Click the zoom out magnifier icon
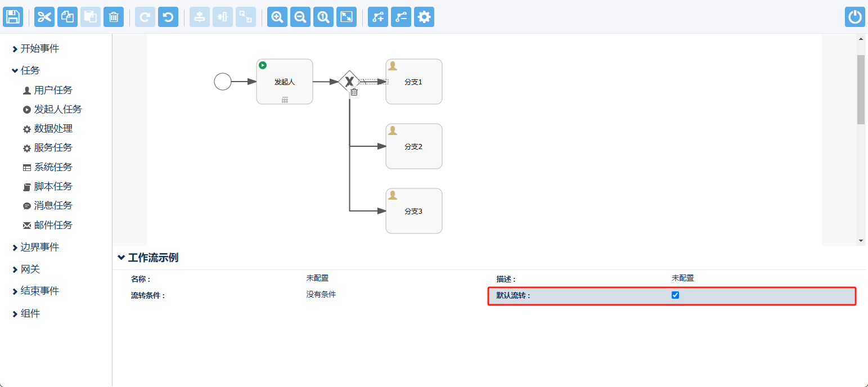 click(300, 17)
